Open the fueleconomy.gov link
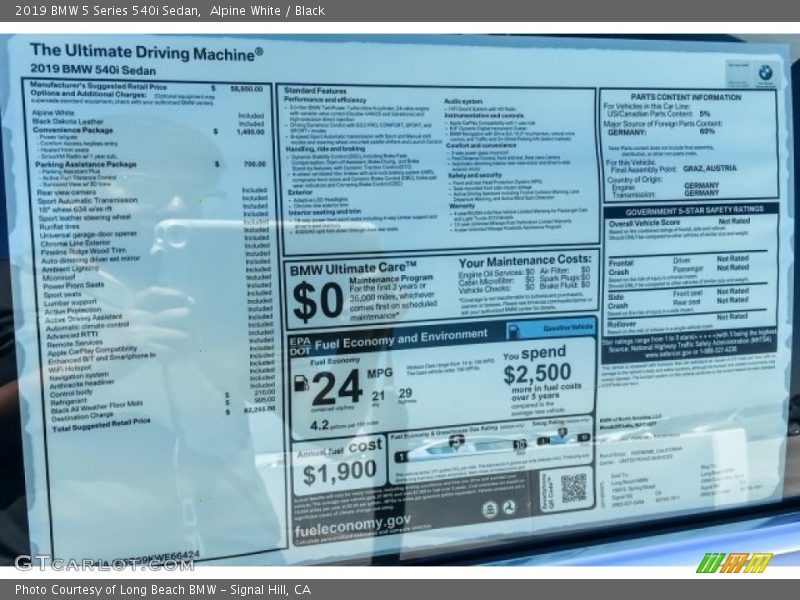This screenshot has height=600, width=800. pyautogui.click(x=352, y=526)
